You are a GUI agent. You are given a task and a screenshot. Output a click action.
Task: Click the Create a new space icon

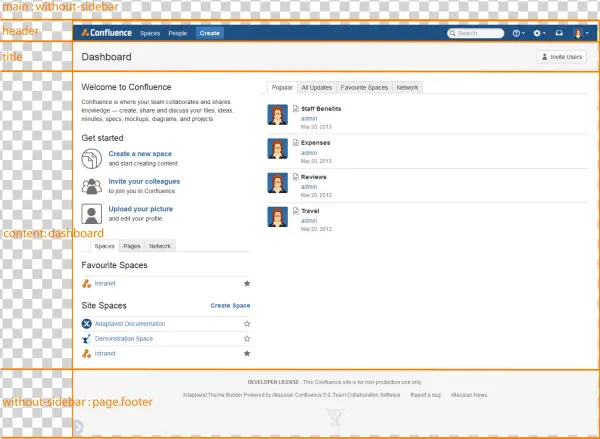pyautogui.click(x=91, y=158)
